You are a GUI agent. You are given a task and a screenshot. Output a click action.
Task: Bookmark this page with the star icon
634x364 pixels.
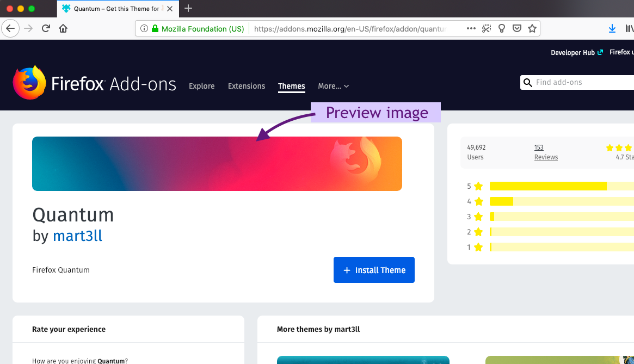(532, 28)
